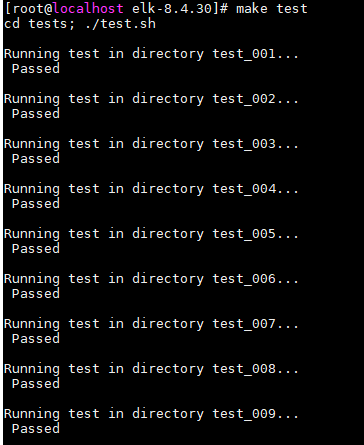Viewport: 364px width, 445px height.
Task: Click the 'test_006...' directory text
Action: click(x=255, y=279)
